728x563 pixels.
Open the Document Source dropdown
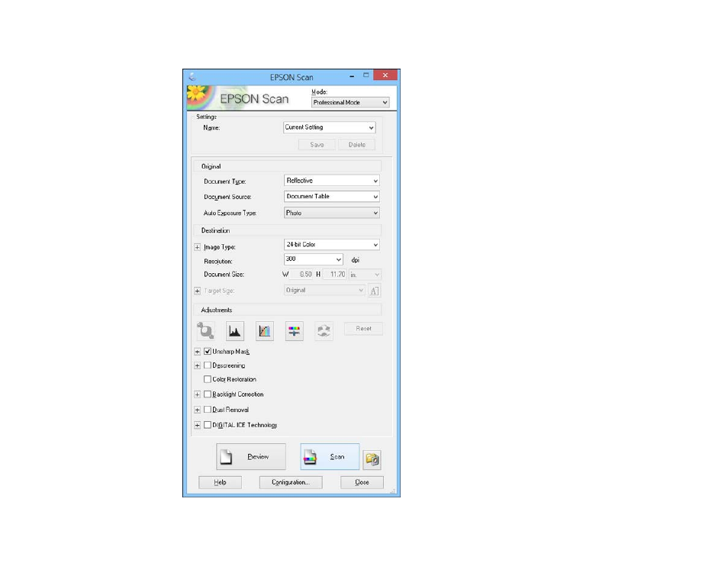point(331,196)
